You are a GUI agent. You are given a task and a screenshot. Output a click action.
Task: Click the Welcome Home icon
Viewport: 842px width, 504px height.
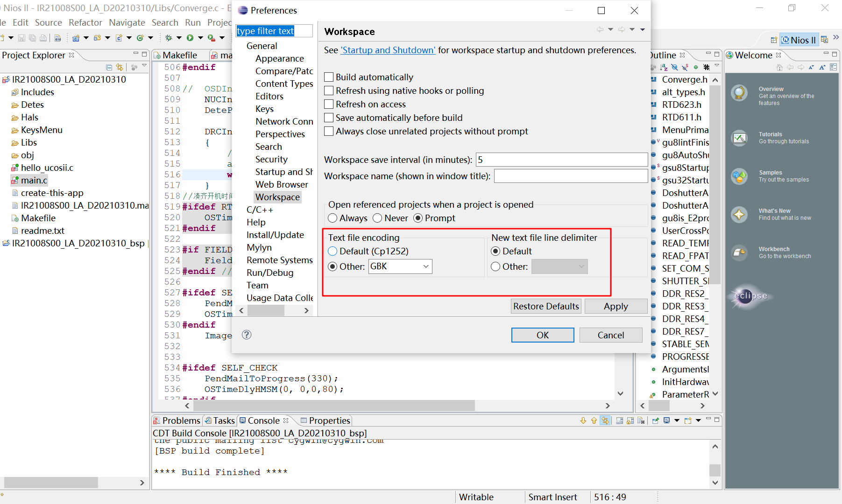(x=779, y=67)
